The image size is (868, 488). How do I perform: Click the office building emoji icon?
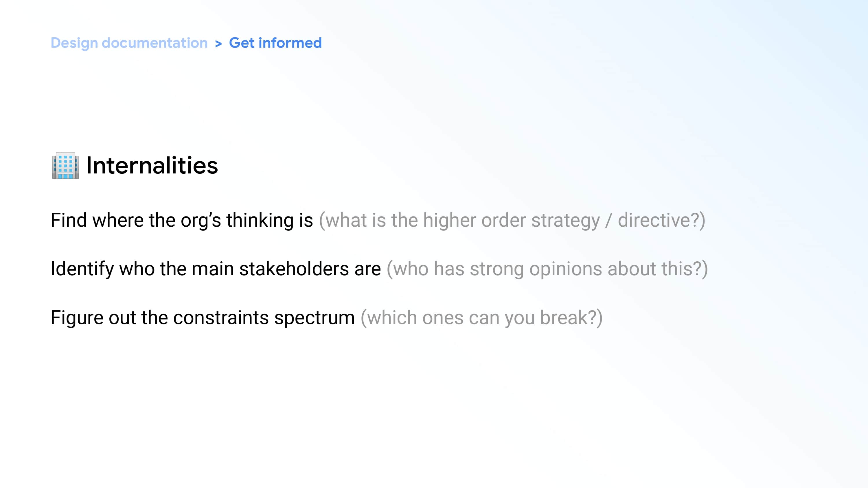(x=65, y=165)
